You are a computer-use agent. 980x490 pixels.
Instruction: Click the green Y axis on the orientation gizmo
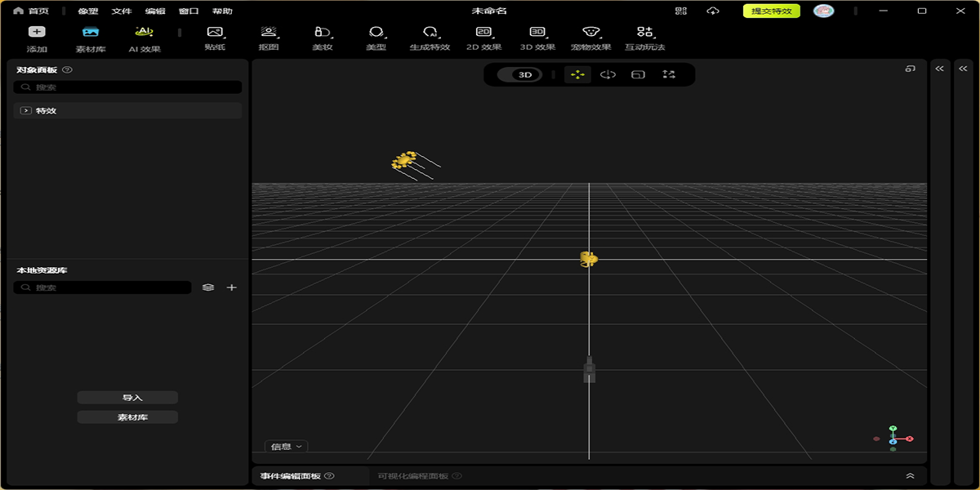click(x=893, y=428)
